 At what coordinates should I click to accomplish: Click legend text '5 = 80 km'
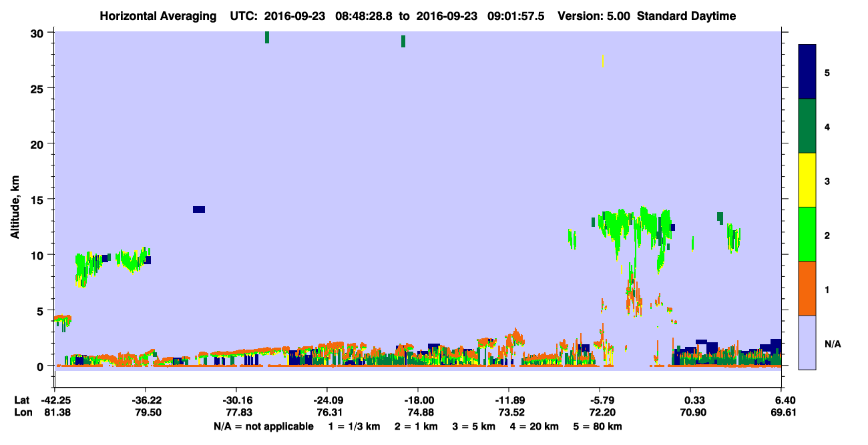tap(598, 426)
